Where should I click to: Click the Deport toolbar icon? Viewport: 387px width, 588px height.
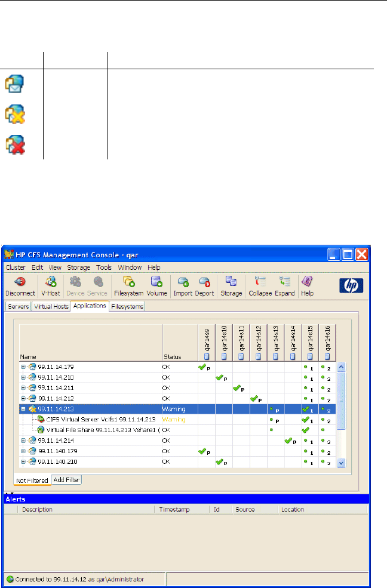coord(205,282)
